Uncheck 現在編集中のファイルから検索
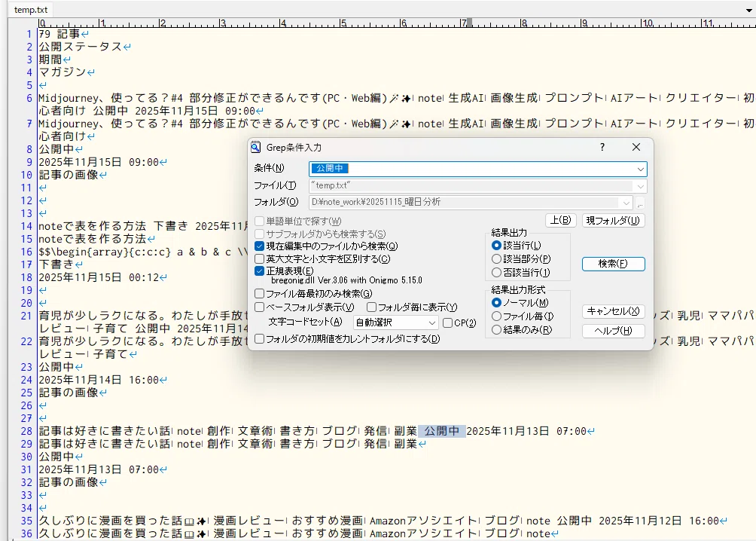 point(259,246)
